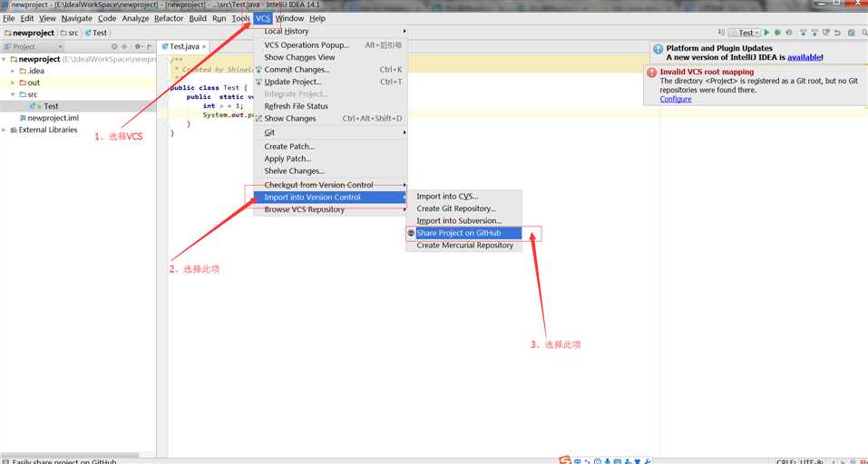Image resolution: width=868 pixels, height=464 pixels.
Task: Click Collapse All icon in Project panel
Action: 124,46
